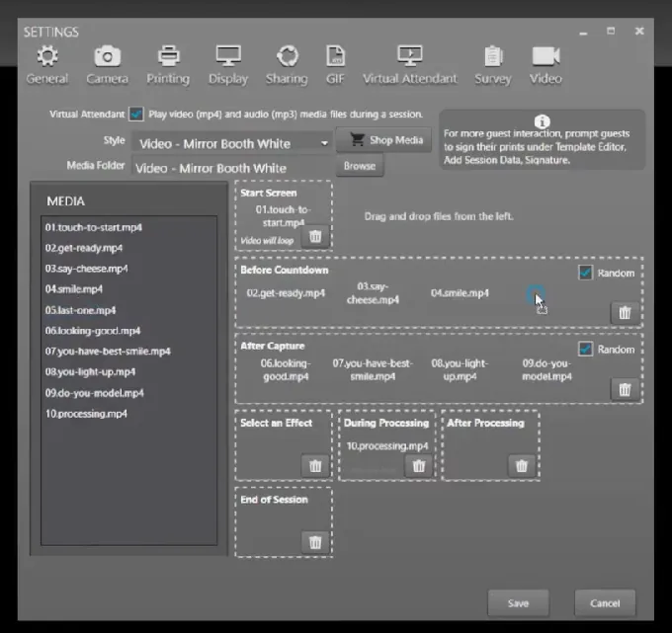Toggle the Virtual Attendant checkbox

pos(136,114)
